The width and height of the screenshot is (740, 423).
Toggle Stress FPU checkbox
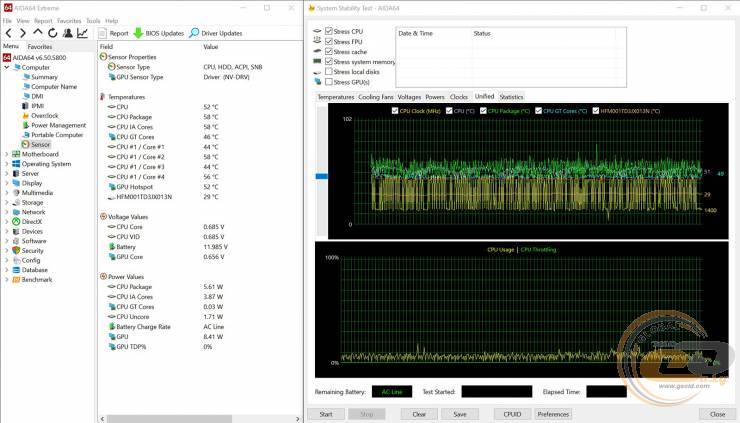[x=329, y=42]
